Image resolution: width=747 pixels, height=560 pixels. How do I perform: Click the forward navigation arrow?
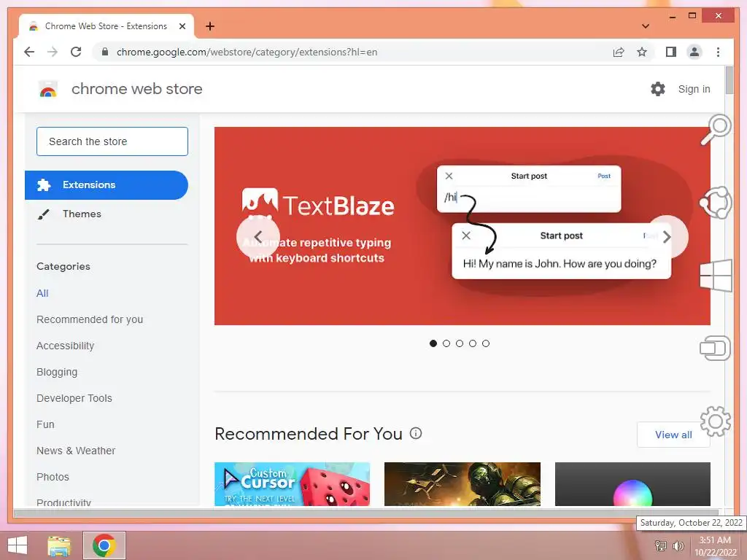pyautogui.click(x=53, y=52)
